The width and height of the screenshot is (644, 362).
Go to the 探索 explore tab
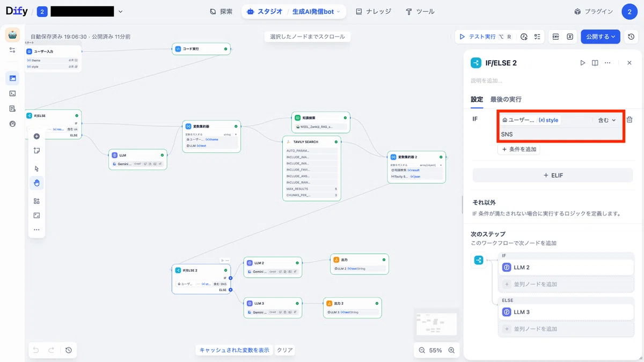pyautogui.click(x=221, y=11)
